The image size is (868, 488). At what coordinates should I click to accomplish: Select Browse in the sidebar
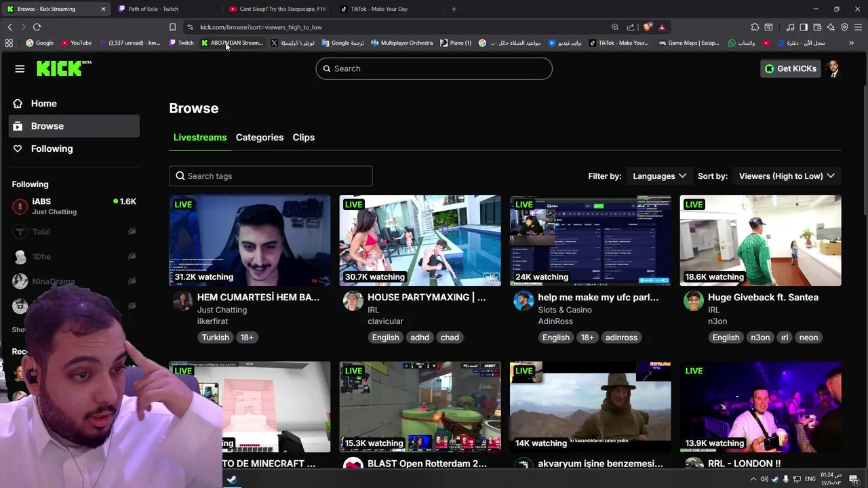click(x=74, y=126)
